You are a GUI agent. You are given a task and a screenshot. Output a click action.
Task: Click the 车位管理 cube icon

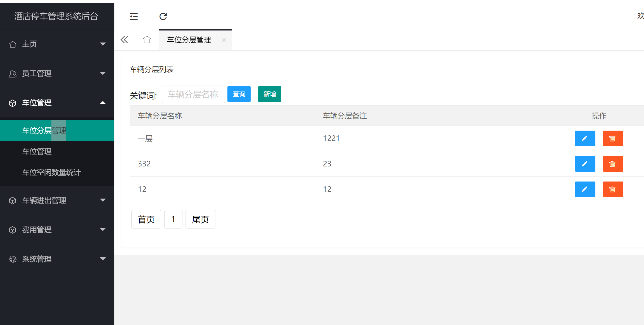tap(12, 103)
